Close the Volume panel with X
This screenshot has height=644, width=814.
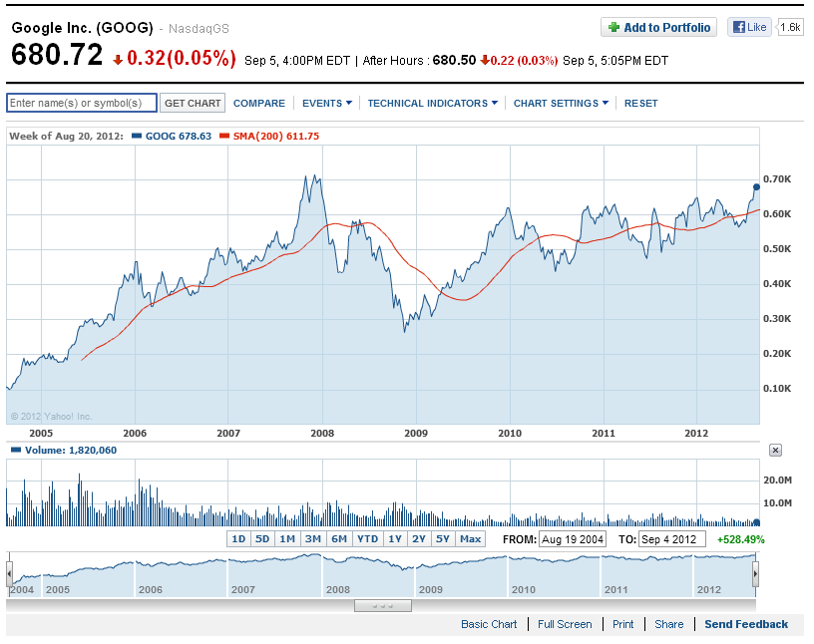[x=775, y=450]
